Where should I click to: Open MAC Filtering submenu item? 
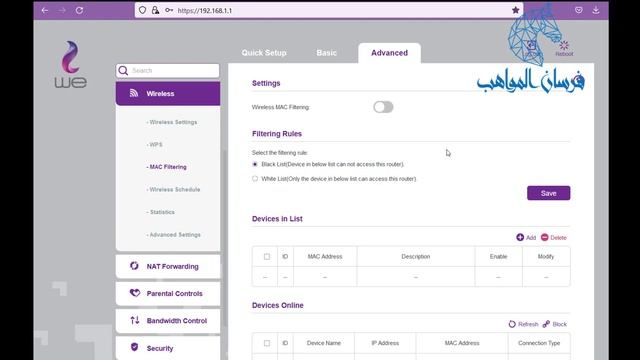click(x=167, y=167)
